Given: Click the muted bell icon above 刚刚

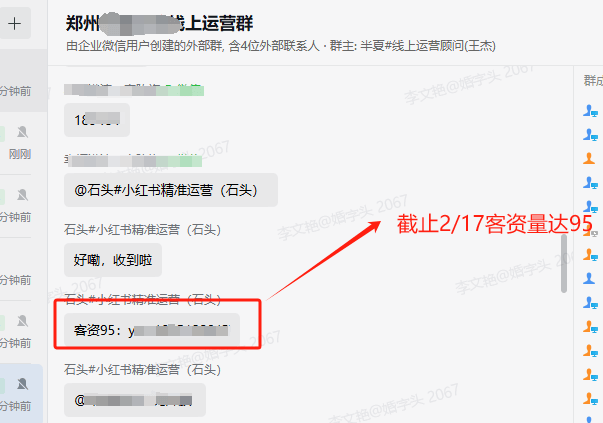Looking at the screenshot, I should 22,132.
